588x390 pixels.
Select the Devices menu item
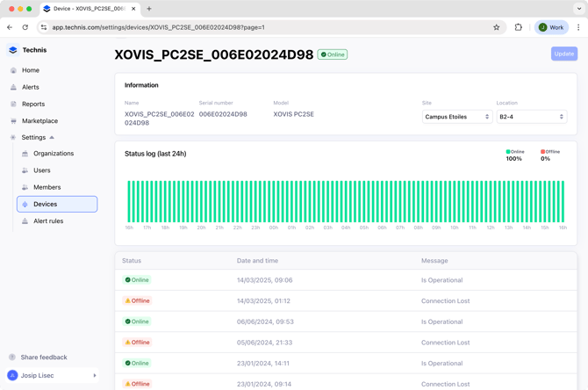pos(57,204)
